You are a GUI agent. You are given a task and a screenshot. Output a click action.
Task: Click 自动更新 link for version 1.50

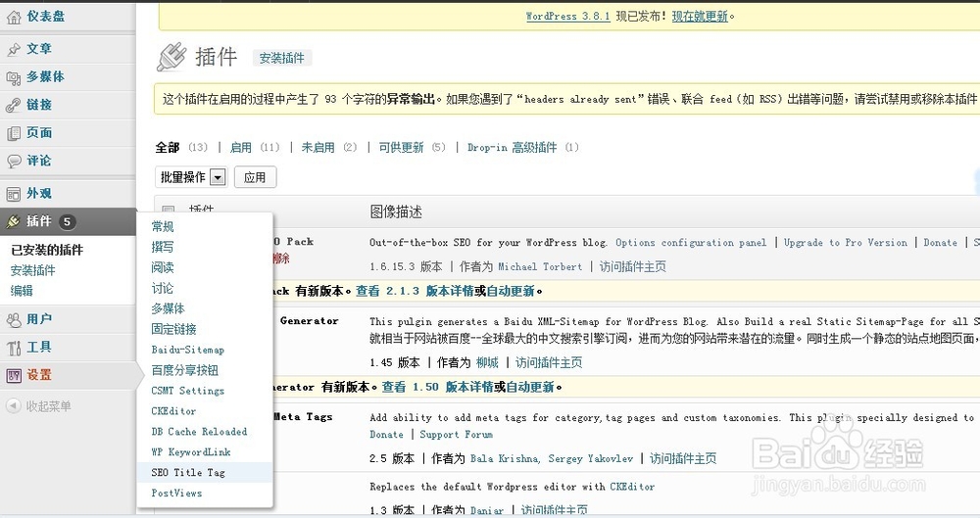click(530, 388)
